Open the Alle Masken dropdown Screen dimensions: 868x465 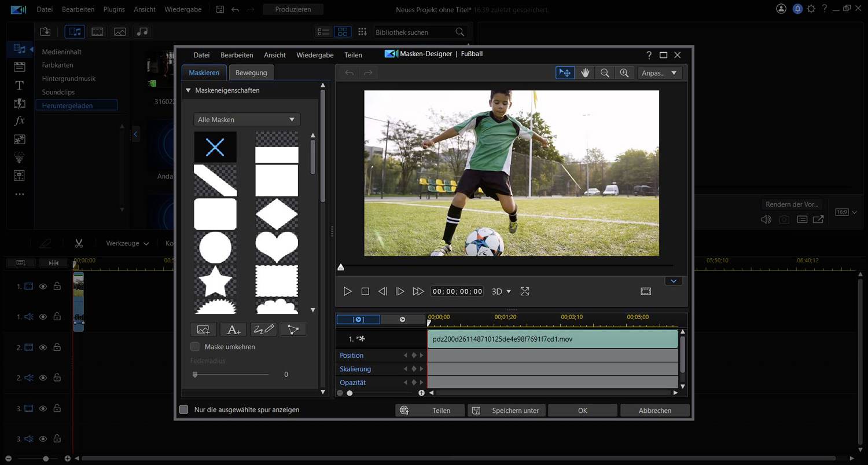[x=247, y=119]
